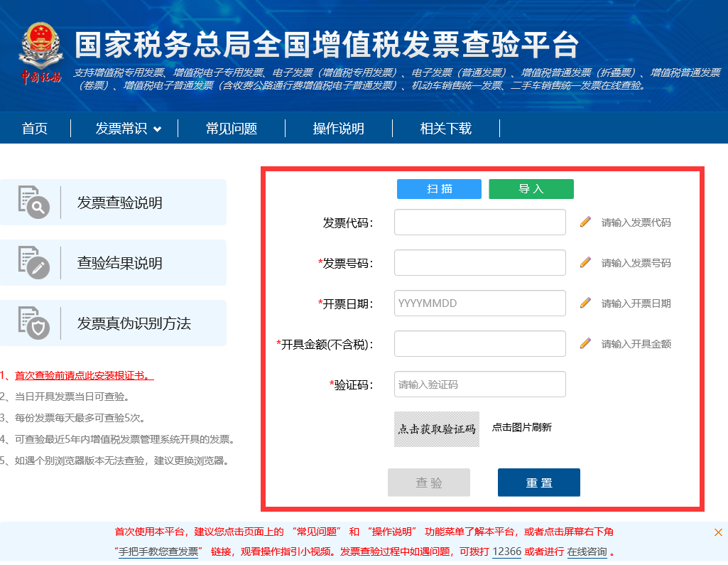Click the pencil icon next to 请输入开票日期
Screen dimensions: 728x565
point(585,303)
